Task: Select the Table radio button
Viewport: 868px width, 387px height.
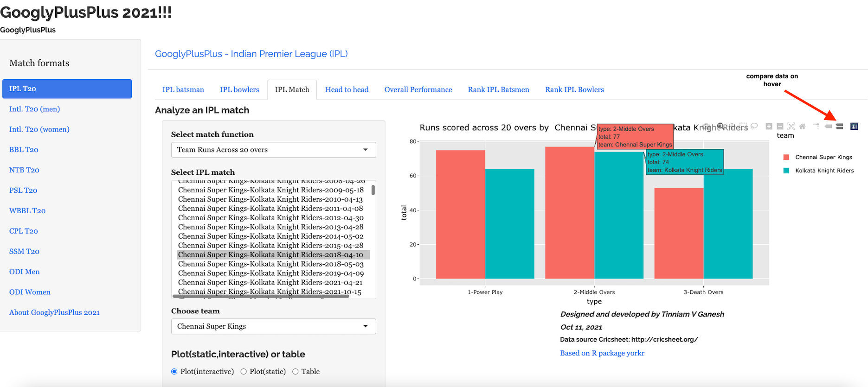Action: (295, 372)
